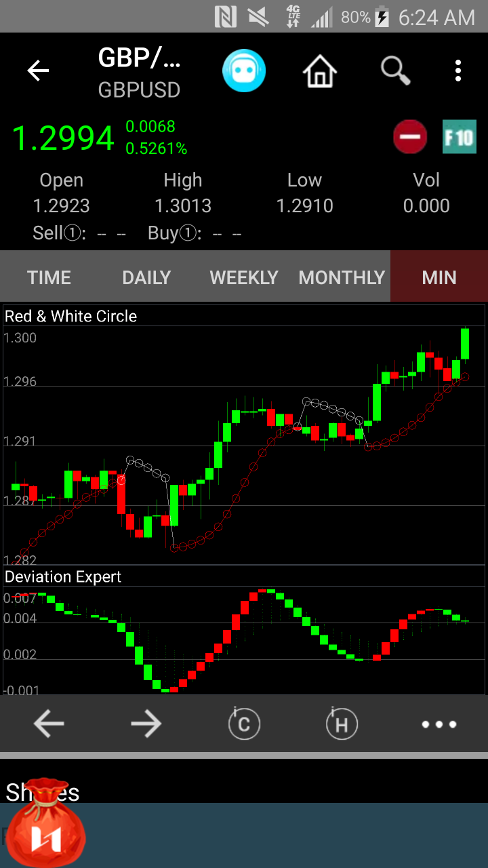Tap the 6:24 AM clock

tap(437, 17)
